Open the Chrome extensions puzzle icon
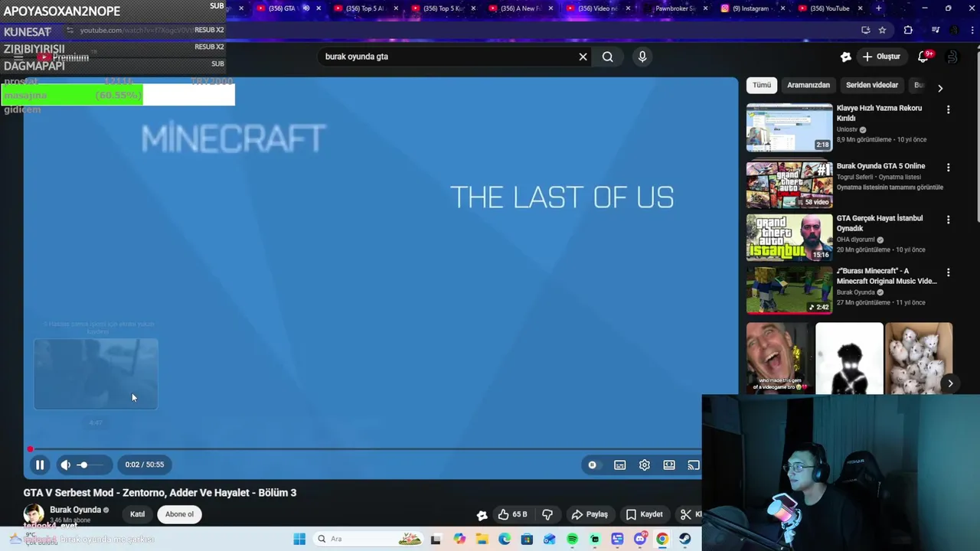The image size is (980, 551). [908, 31]
